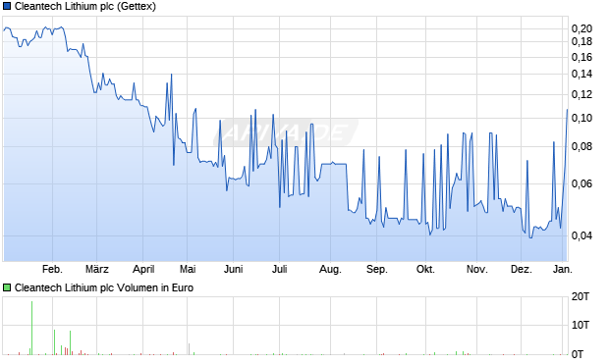The width and height of the screenshot is (609, 364).
Task: Click the 'Jan.' month axis label
Action: [x=563, y=269]
